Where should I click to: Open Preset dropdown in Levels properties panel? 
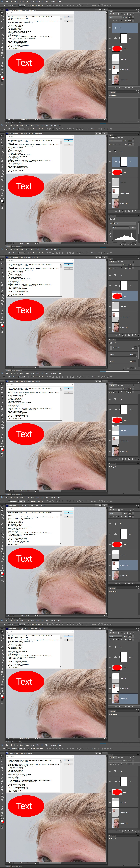click(x=124, y=223)
